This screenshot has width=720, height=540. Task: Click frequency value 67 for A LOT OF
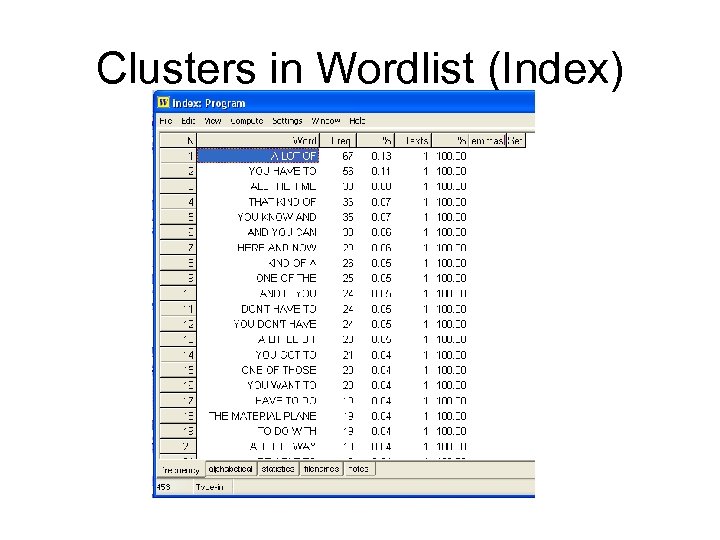click(348, 156)
